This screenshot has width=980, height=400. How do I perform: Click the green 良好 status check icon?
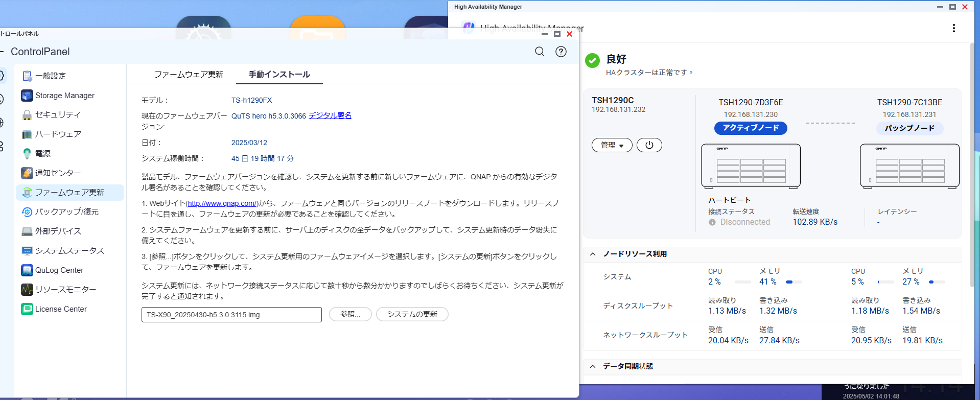(592, 61)
